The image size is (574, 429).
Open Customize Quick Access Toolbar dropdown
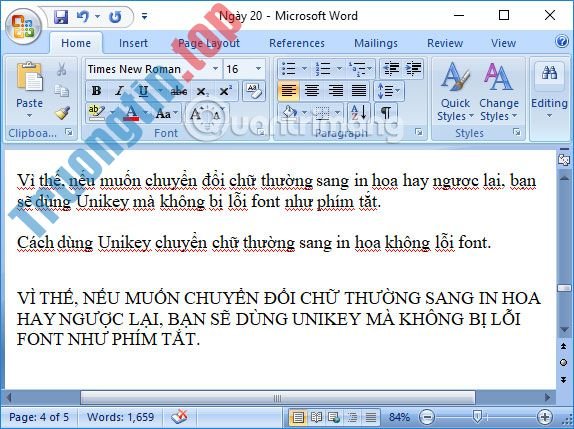pos(145,16)
